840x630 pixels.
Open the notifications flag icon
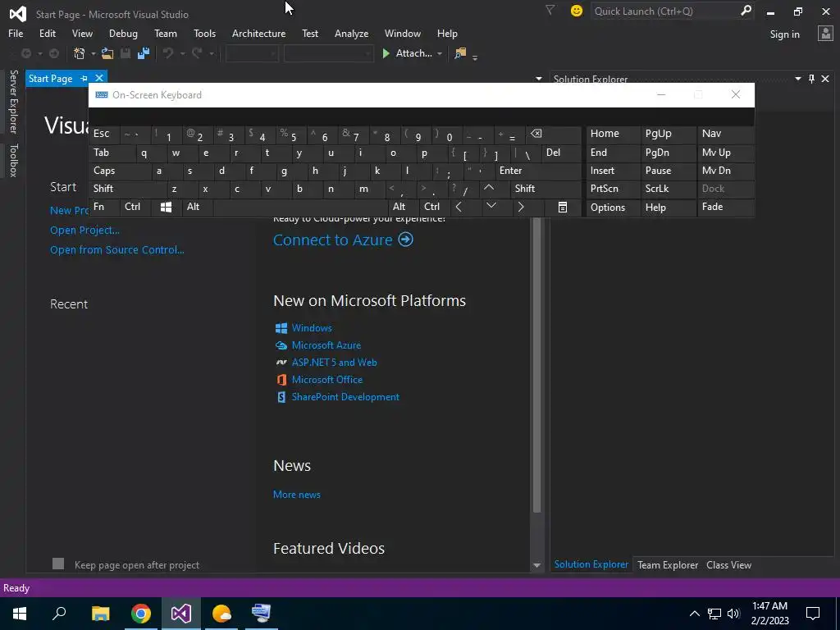coord(550,10)
